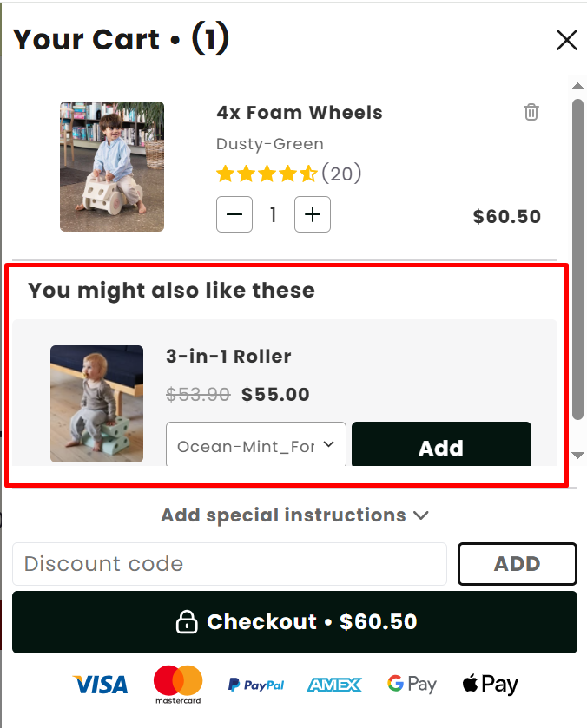View the star rating reviews
The height and width of the screenshot is (728, 587).
tap(288, 174)
